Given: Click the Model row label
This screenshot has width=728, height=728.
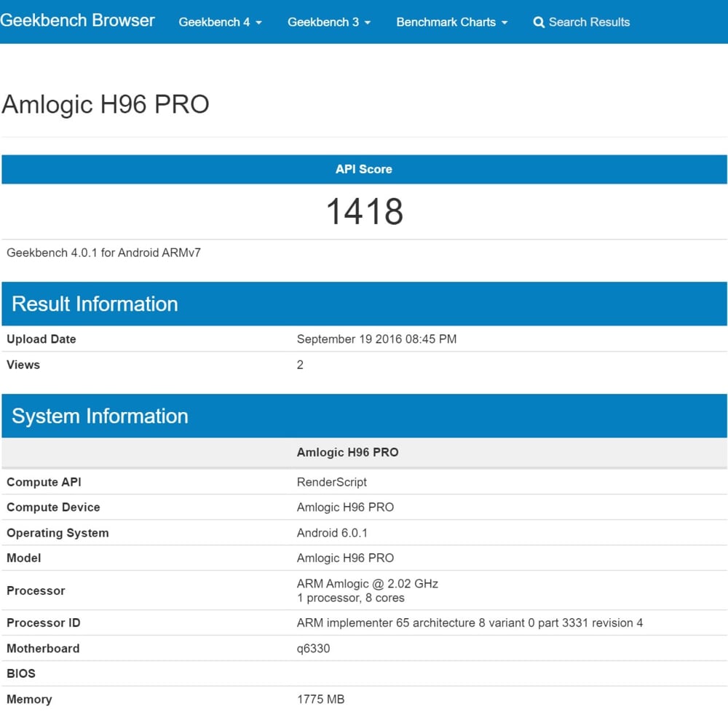Looking at the screenshot, I should 24,558.
